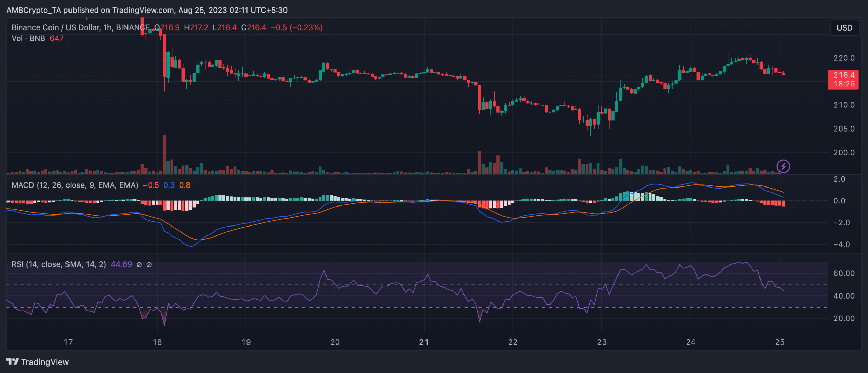The image size is (868, 373).
Task: Click the TradingView logo at bottom left
Action: [x=38, y=362]
